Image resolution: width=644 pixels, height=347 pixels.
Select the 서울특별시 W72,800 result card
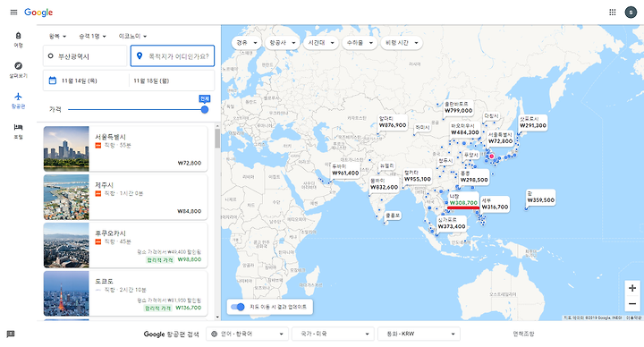(x=125, y=148)
